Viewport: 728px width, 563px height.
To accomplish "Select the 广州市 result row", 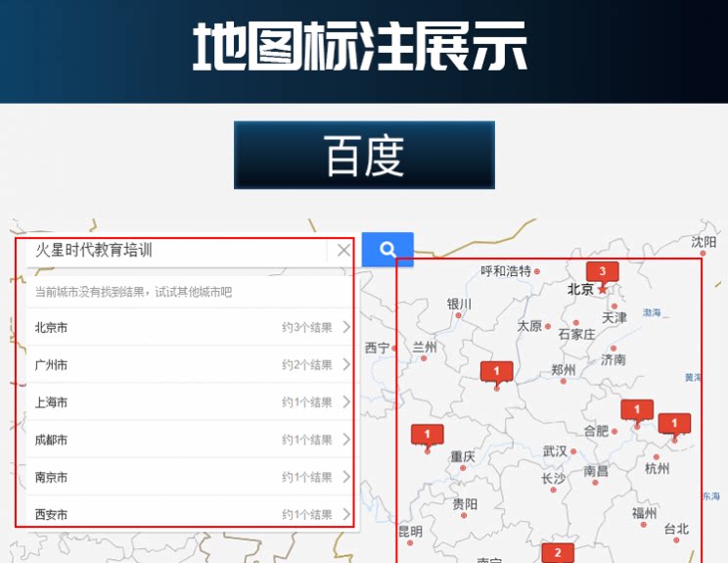I will [x=191, y=364].
